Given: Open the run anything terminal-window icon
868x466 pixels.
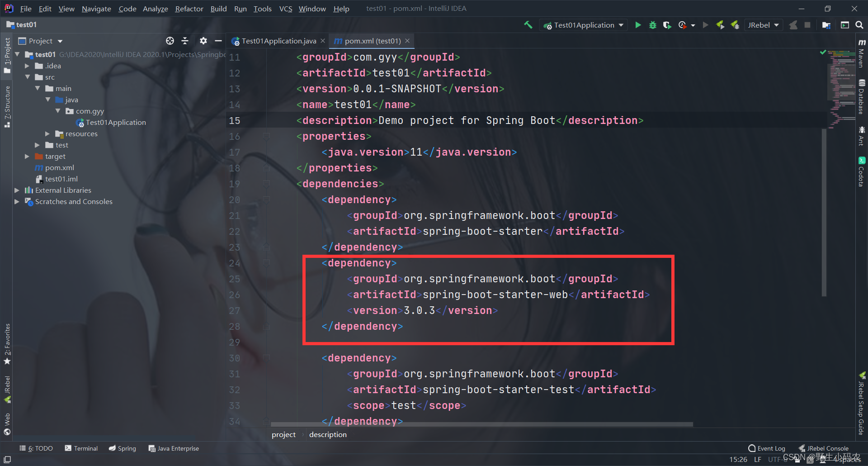Looking at the screenshot, I should point(844,25).
